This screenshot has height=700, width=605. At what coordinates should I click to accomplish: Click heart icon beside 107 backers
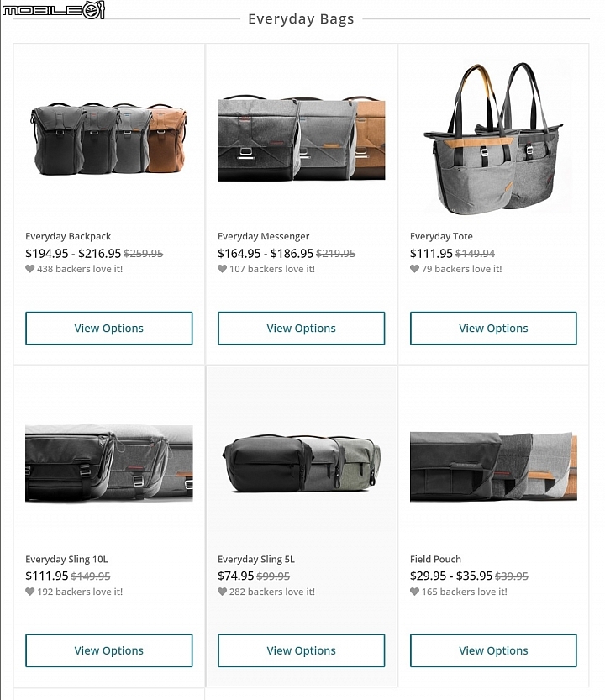223,269
